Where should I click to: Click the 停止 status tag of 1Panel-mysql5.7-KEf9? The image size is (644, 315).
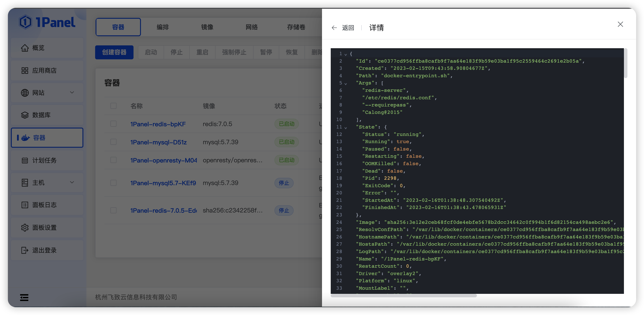284,183
